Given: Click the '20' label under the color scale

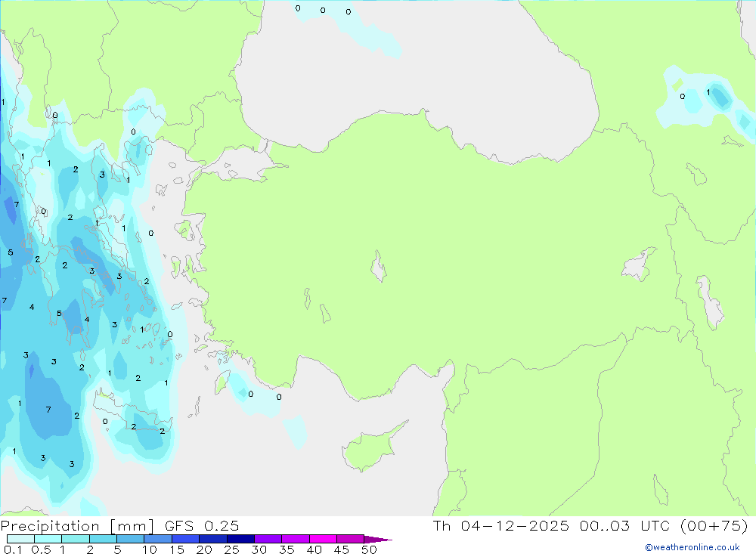Looking at the screenshot, I should (204, 549).
